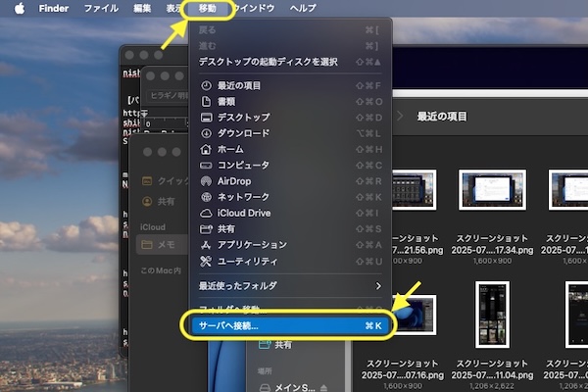Select メモ folder in Notes sidebar

162,245
